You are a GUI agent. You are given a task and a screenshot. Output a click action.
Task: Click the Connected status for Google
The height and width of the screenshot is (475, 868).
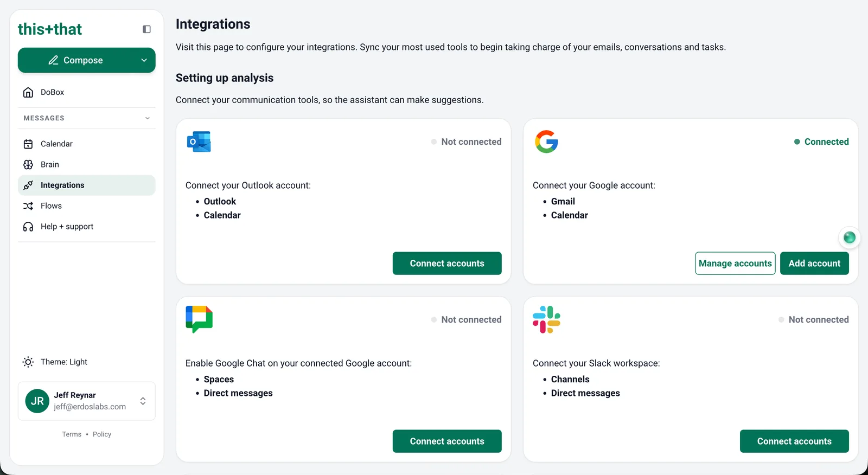[x=821, y=142]
